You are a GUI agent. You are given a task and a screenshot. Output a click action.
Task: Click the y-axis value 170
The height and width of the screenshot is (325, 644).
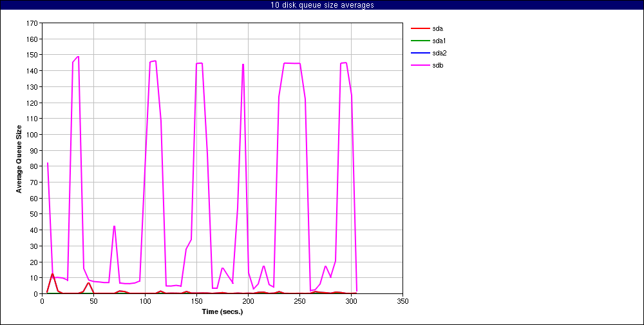(x=32, y=23)
